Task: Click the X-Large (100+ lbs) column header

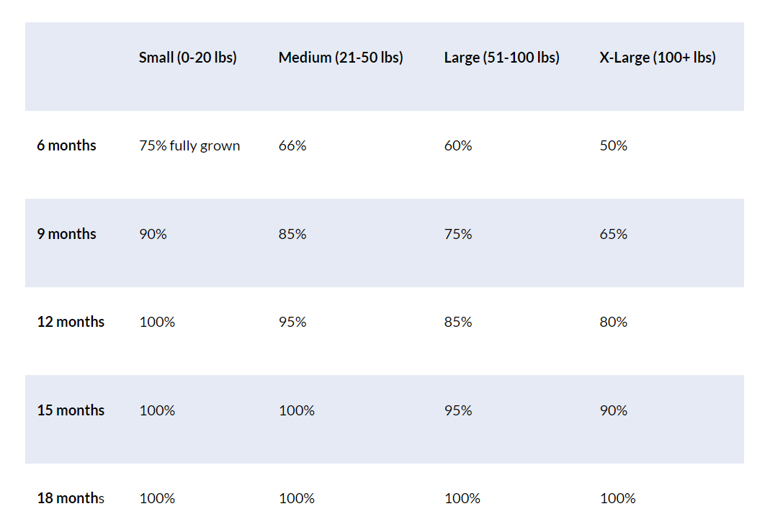Action: [657, 58]
